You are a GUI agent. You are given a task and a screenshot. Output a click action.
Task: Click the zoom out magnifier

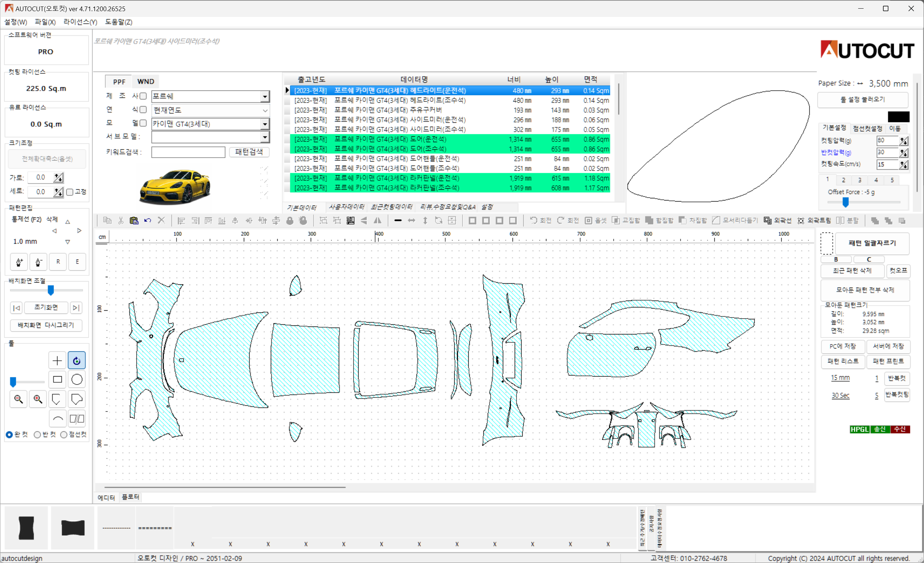18,399
